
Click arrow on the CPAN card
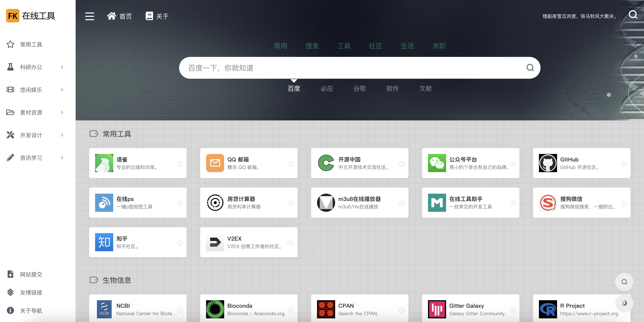402,310
